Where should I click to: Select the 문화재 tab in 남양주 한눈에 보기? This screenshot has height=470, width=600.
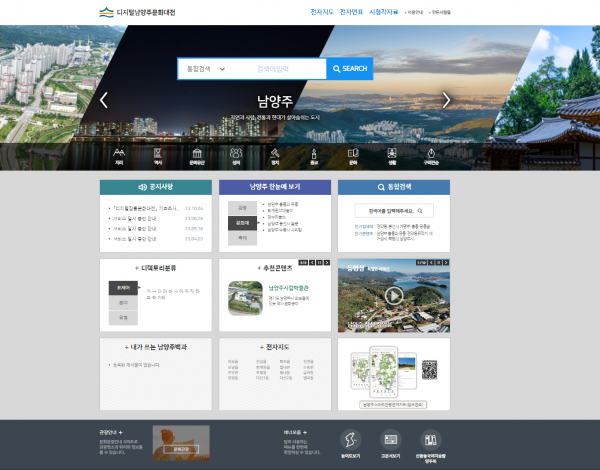point(242,223)
